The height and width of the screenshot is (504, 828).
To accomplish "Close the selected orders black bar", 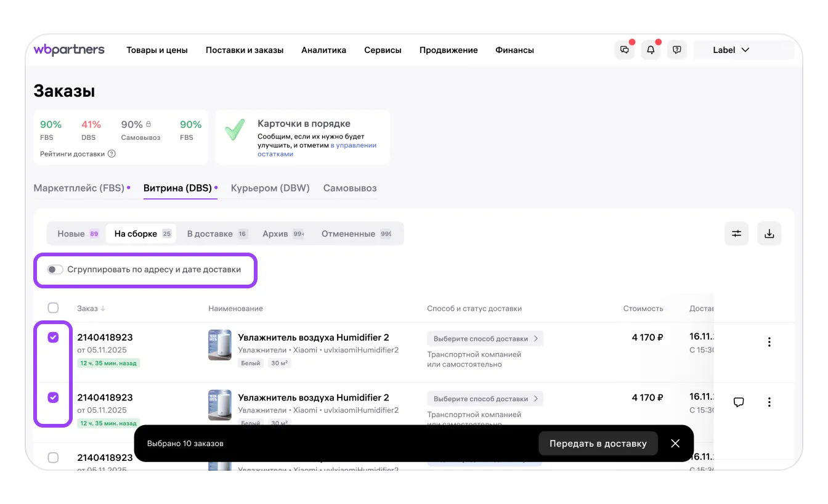I will pyautogui.click(x=675, y=444).
